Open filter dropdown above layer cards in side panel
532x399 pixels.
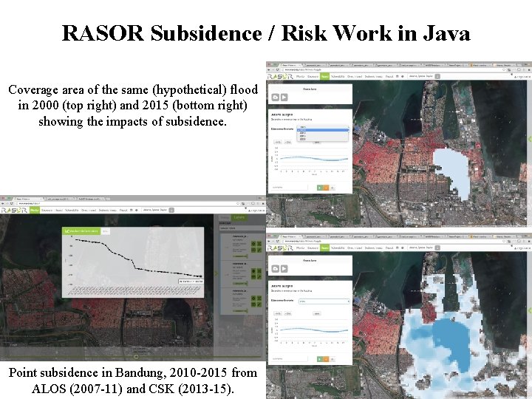click(x=242, y=228)
